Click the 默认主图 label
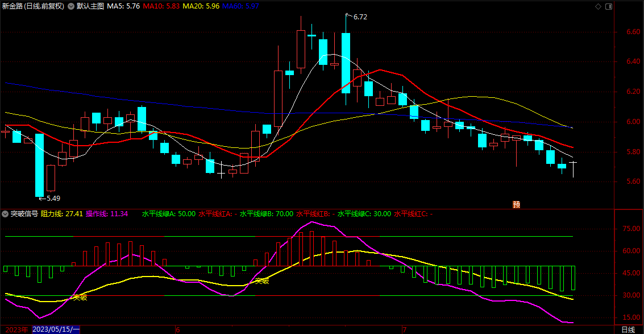This screenshot has width=644, height=334. pyautogui.click(x=90, y=7)
